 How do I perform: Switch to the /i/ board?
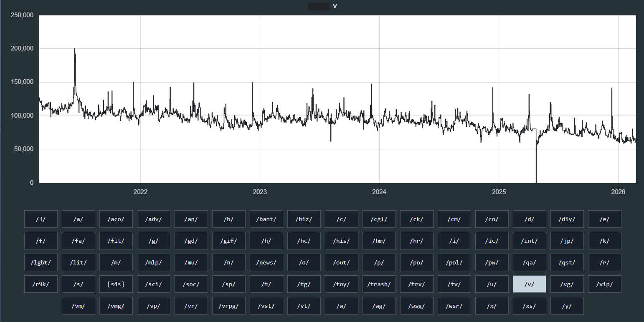(x=454, y=241)
